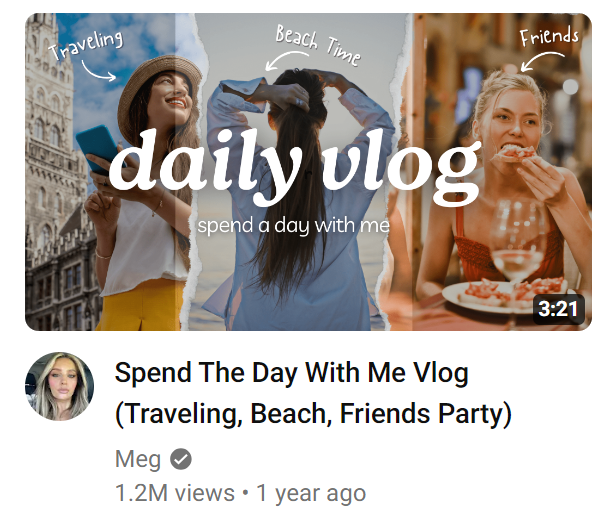Click the spend a day with me subtitle

tap(294, 226)
